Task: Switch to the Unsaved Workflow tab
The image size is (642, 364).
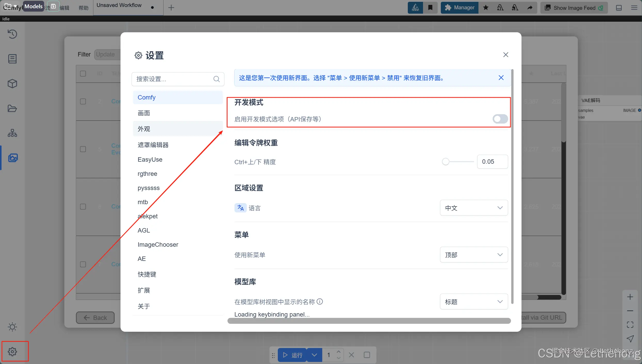Action: [x=119, y=5]
